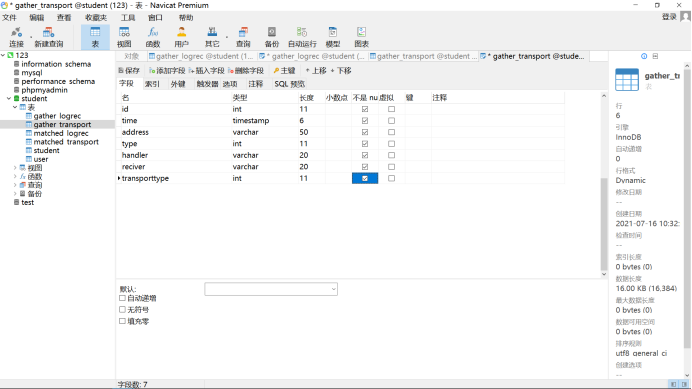Enable the 填充零 zerofill checkbox
Viewport: 692px width, 389px height.
point(122,321)
